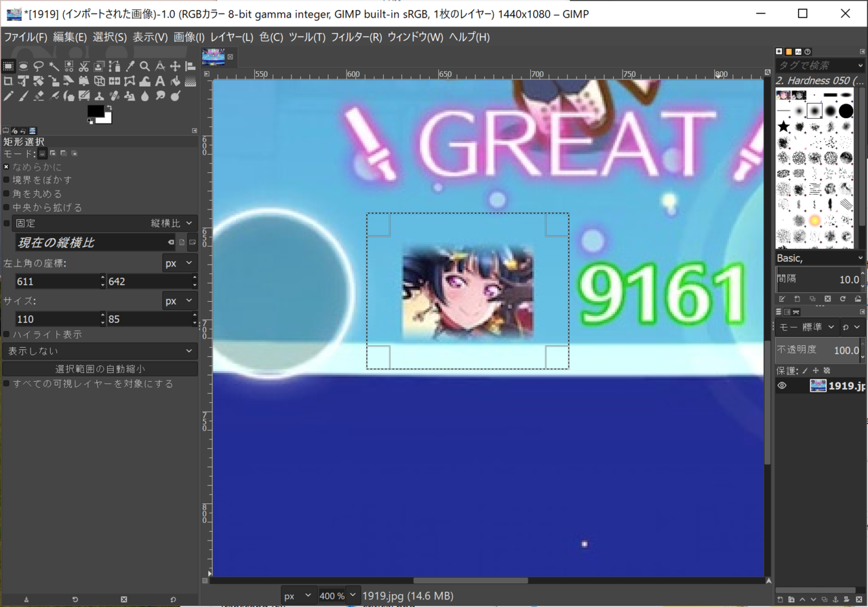Click foreground black color swatch
Viewport: 868px width, 607px height.
(x=96, y=111)
